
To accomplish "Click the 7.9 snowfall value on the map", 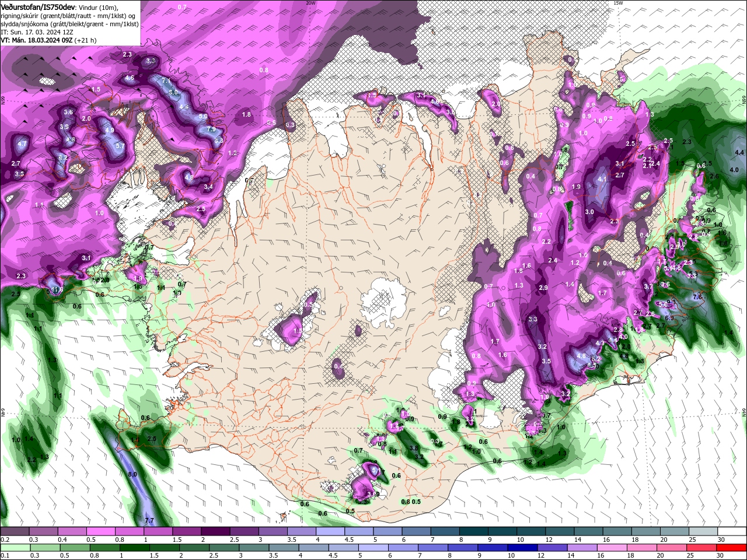I will (211, 129).
